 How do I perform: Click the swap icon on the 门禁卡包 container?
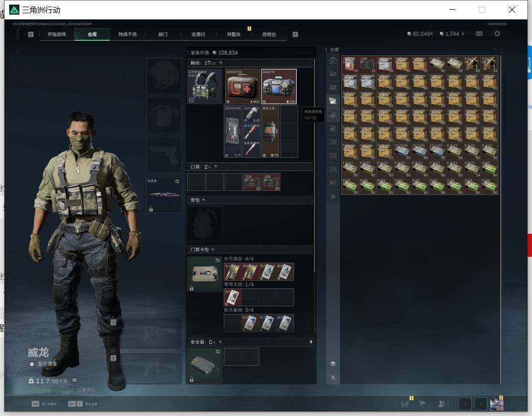coord(217,260)
